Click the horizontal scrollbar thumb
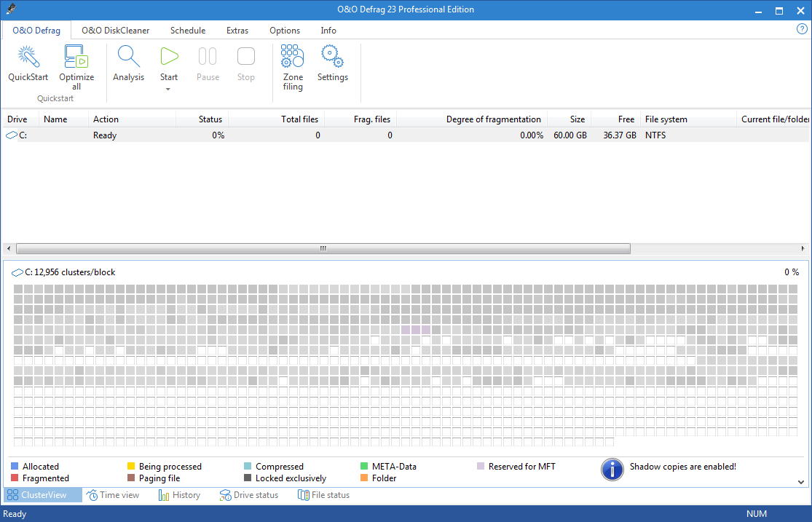This screenshot has width=812, height=522. coord(323,248)
